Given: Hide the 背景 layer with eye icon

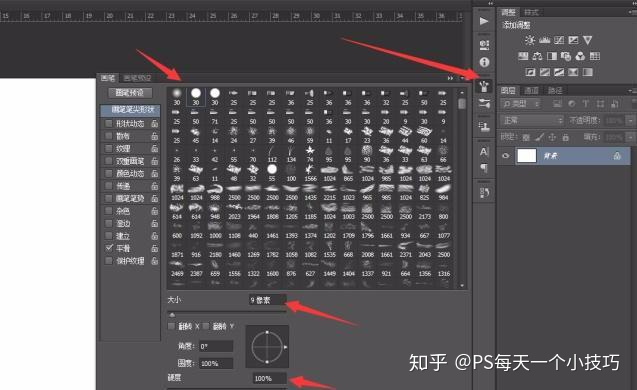Looking at the screenshot, I should pos(505,156).
